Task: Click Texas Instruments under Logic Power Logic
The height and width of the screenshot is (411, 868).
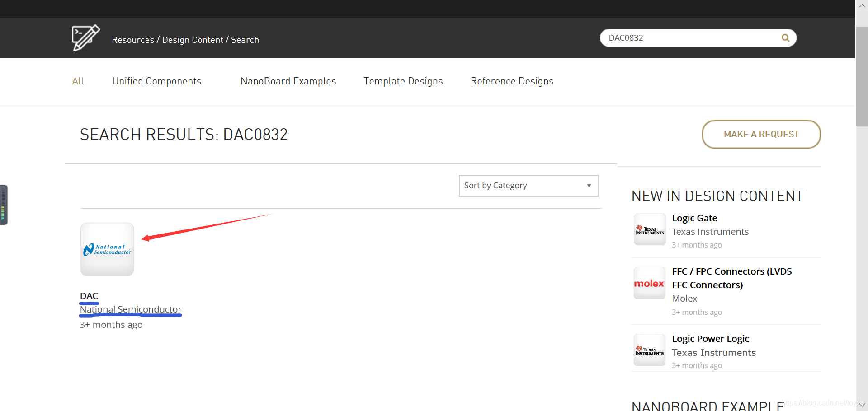Action: tap(714, 353)
